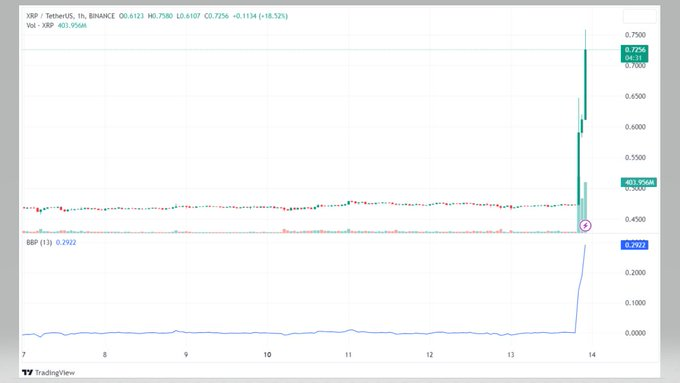Click date label 9 on time axis
The height and width of the screenshot is (383, 680).
[186, 355]
